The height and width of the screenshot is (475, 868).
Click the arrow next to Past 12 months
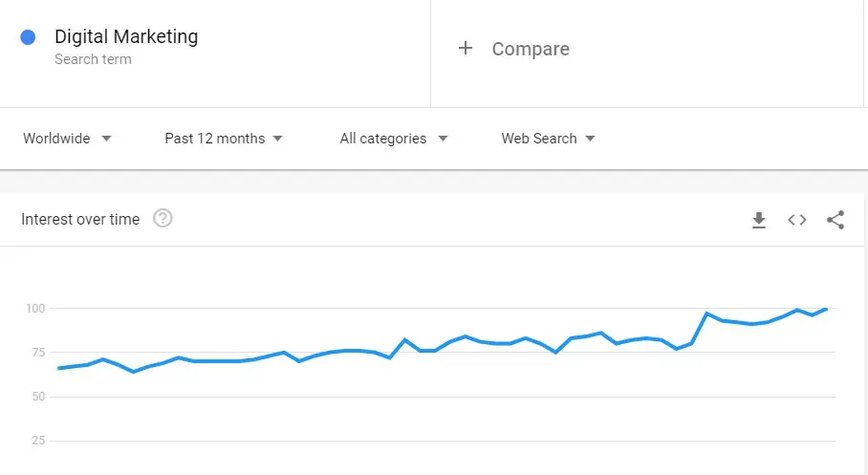point(278,139)
